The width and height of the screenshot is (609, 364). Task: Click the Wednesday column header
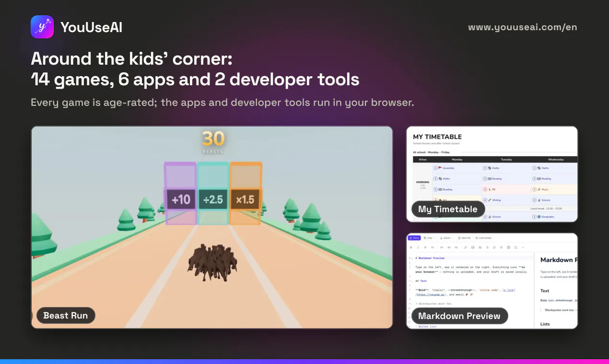point(556,159)
